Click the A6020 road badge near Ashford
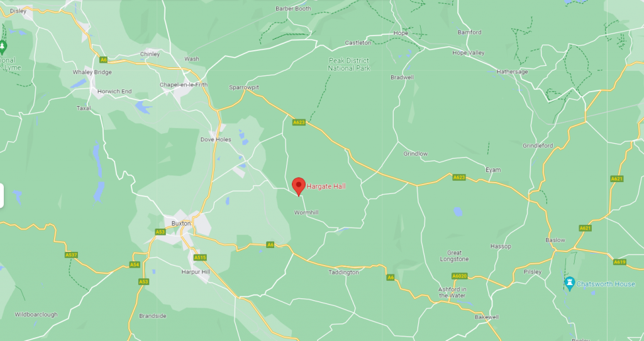Image resolution: width=644 pixels, height=341 pixels. coord(460,276)
